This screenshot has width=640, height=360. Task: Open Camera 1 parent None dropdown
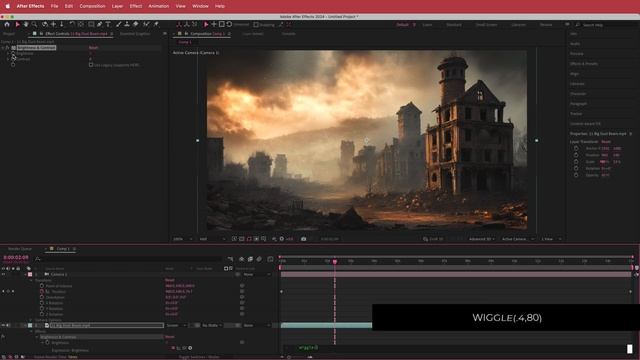pos(256,274)
